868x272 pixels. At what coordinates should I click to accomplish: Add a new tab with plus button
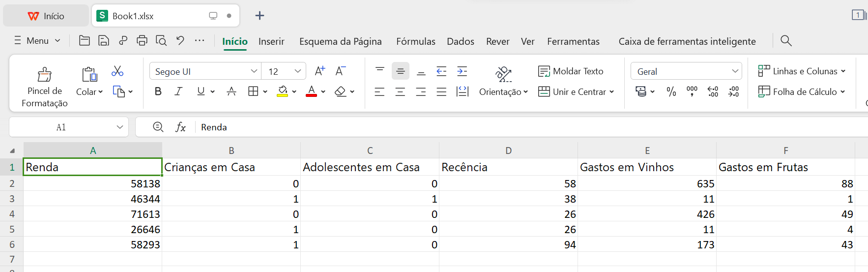(260, 16)
